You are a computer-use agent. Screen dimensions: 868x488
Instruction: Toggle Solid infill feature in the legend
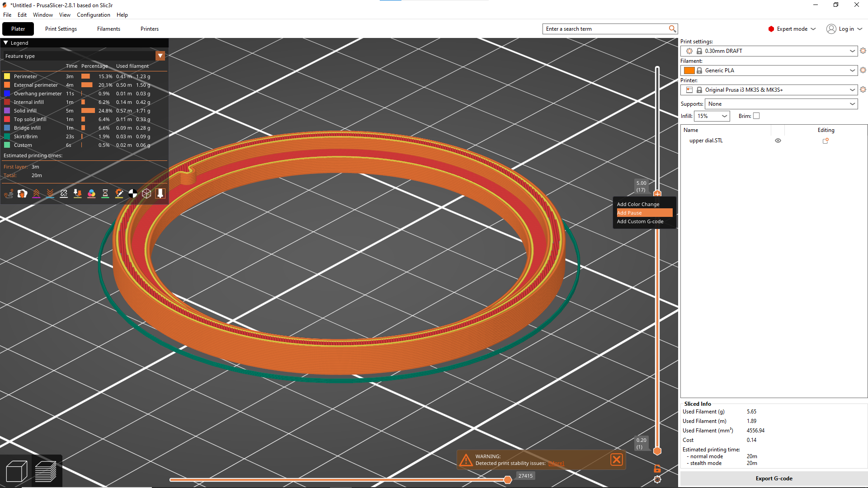tap(25, 111)
